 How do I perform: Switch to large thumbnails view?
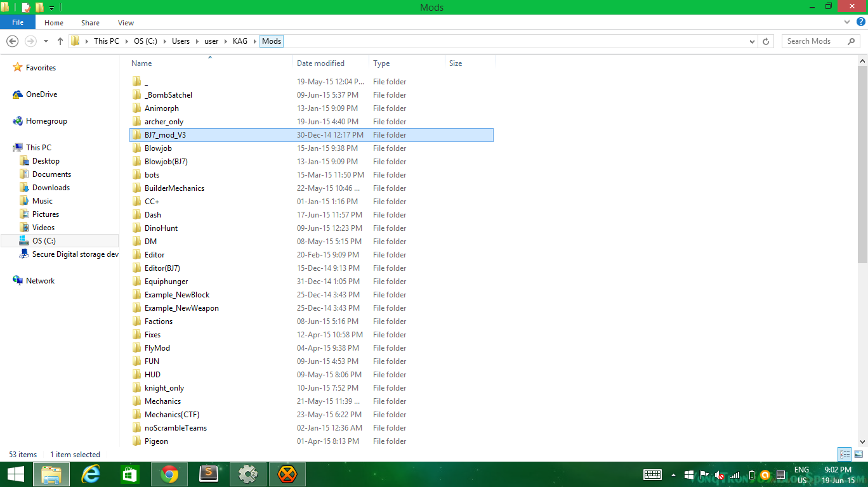tap(858, 454)
